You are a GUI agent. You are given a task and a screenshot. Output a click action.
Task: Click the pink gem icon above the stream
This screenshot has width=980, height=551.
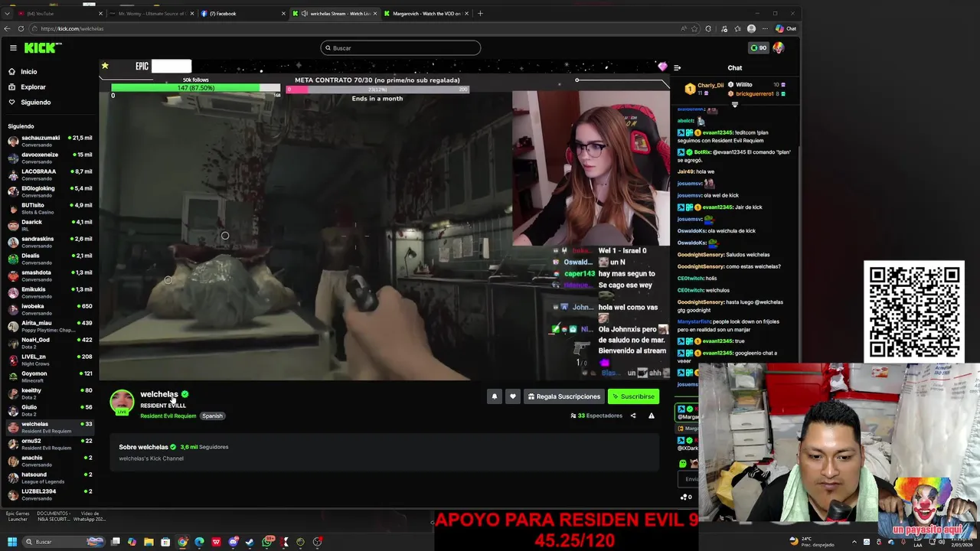coord(662,67)
